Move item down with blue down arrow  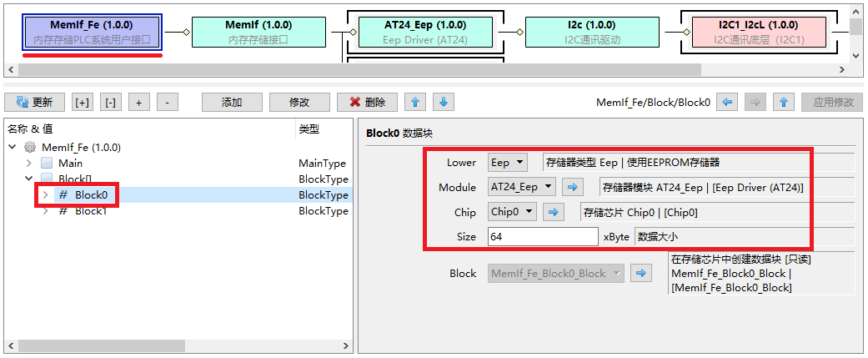click(x=444, y=102)
